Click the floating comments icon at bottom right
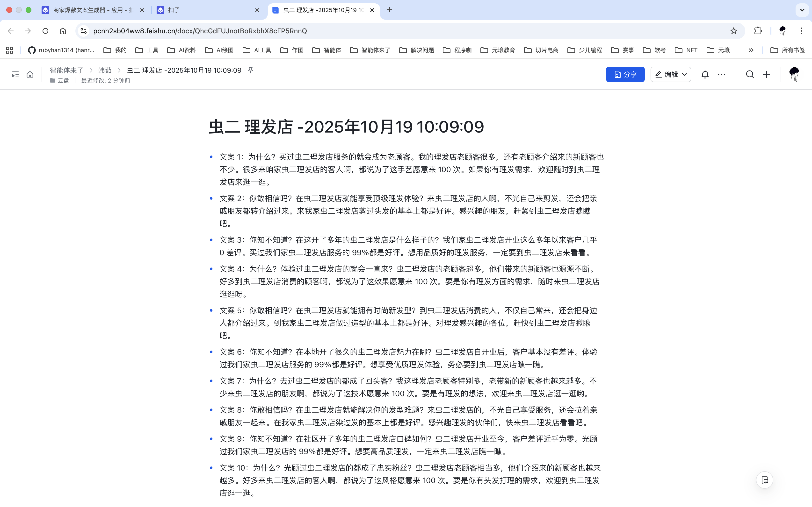812x507 pixels. pyautogui.click(x=765, y=480)
